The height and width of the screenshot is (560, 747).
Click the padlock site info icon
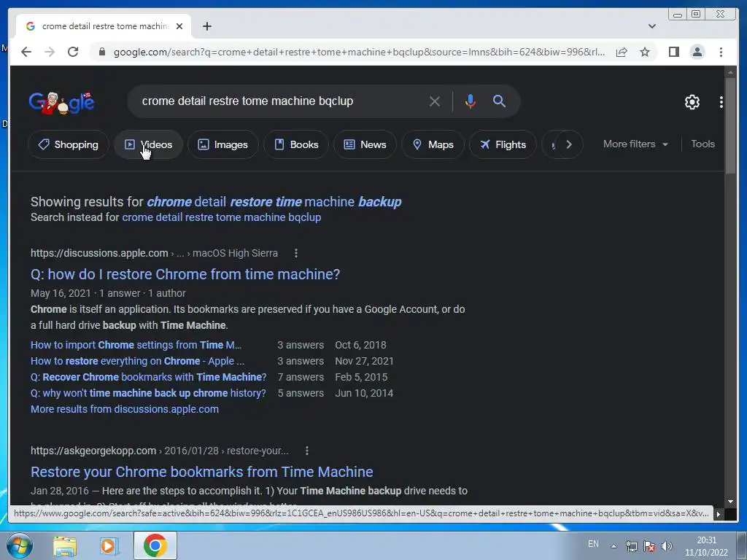coord(101,52)
